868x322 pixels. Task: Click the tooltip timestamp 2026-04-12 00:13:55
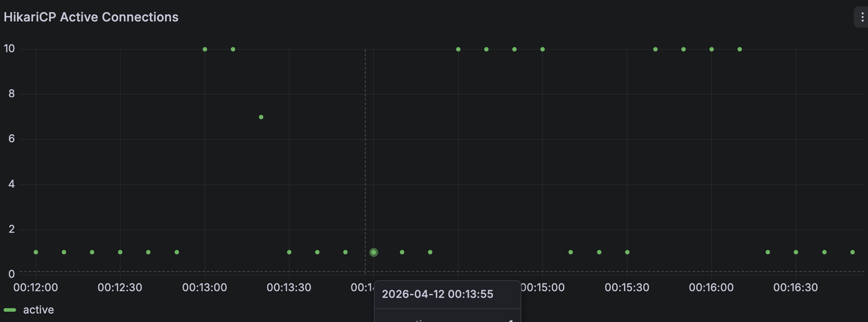(x=437, y=294)
